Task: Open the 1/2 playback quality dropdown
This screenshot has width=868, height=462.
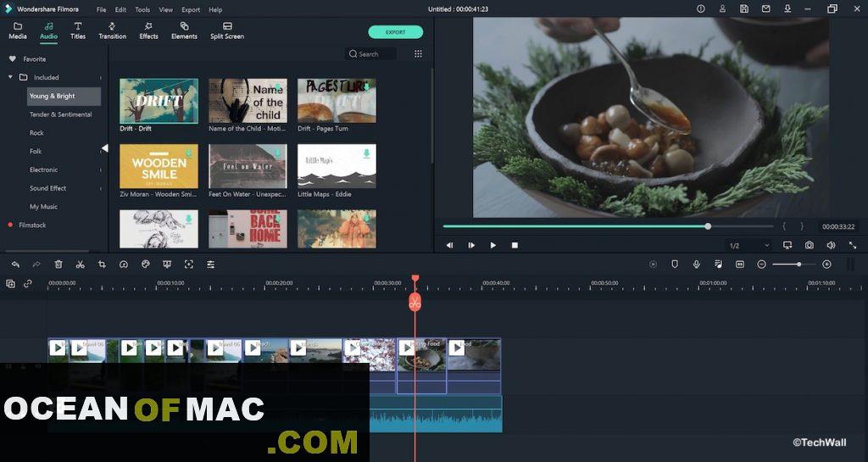Action: pos(748,246)
